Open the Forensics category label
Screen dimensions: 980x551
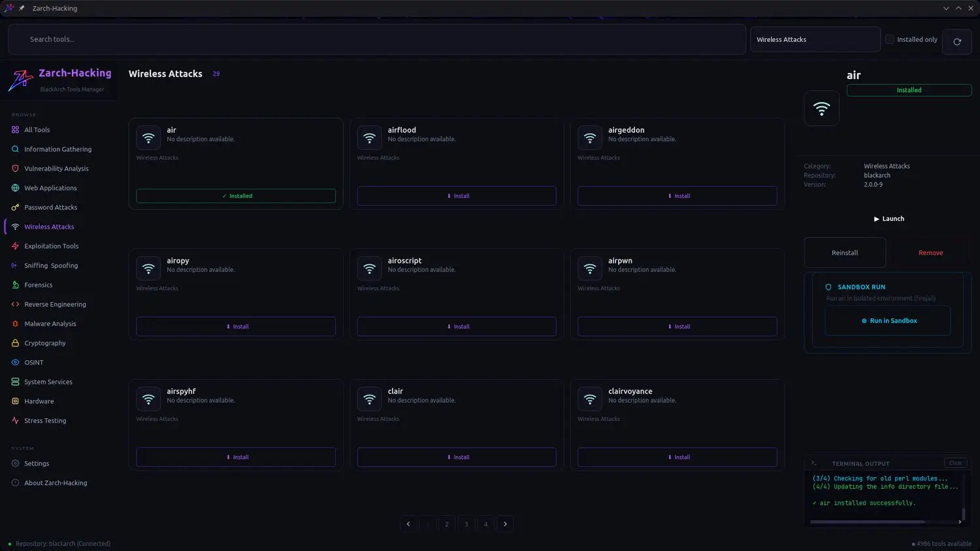point(39,285)
